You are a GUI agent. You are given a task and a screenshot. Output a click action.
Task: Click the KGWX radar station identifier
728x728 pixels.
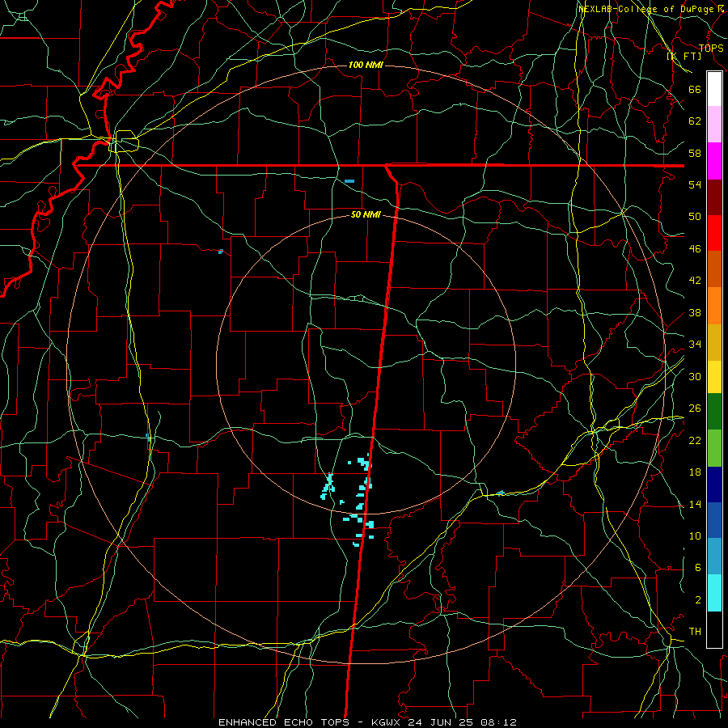[x=387, y=722]
